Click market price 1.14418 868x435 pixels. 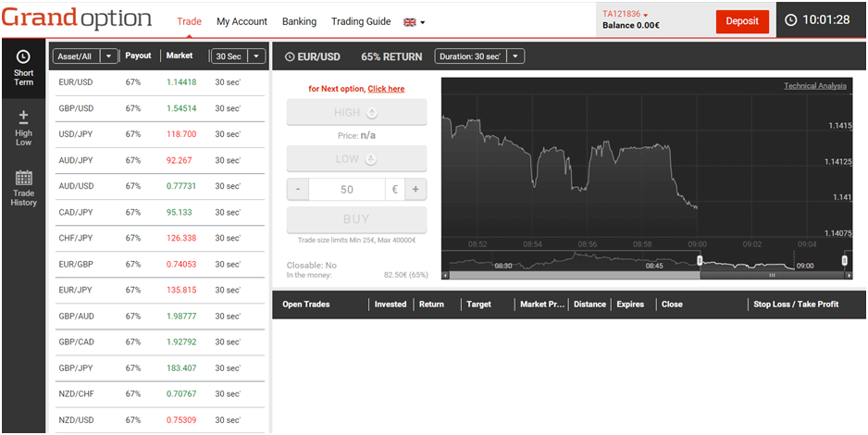(x=181, y=82)
